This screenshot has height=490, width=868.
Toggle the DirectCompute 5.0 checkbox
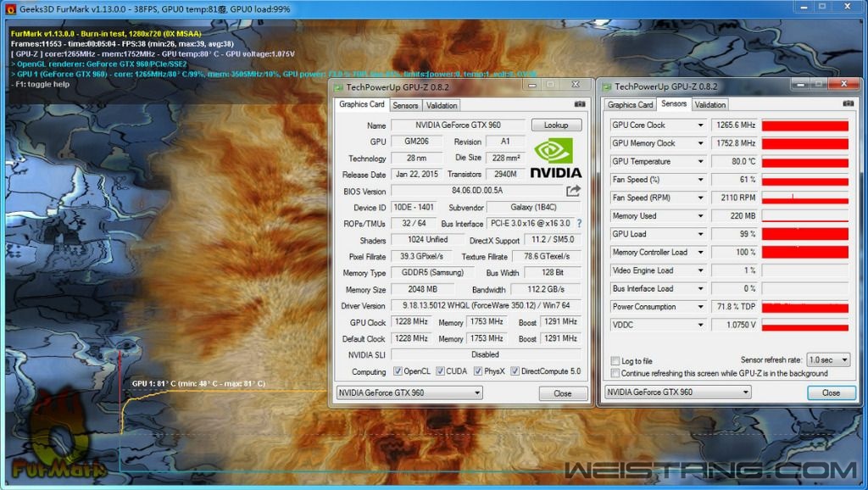click(515, 371)
